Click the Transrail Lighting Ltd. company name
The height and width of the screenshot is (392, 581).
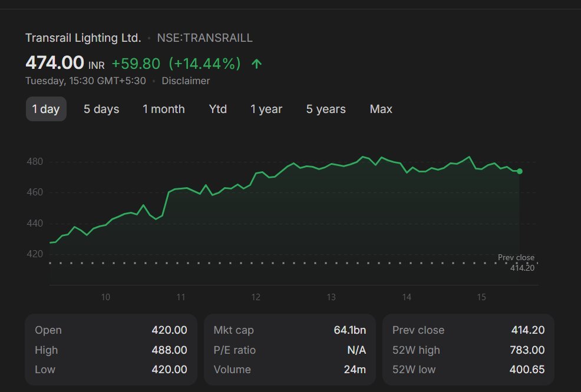pos(83,38)
